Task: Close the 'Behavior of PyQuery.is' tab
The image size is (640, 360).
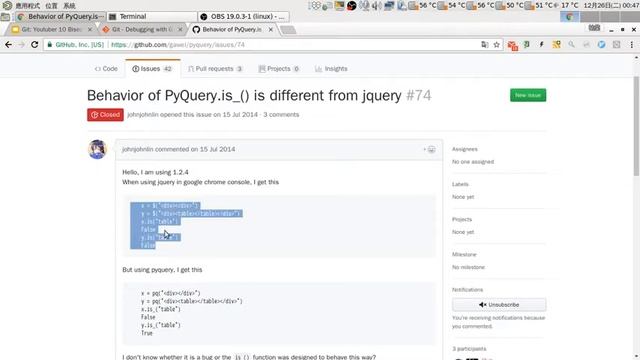Action: click(x=271, y=29)
